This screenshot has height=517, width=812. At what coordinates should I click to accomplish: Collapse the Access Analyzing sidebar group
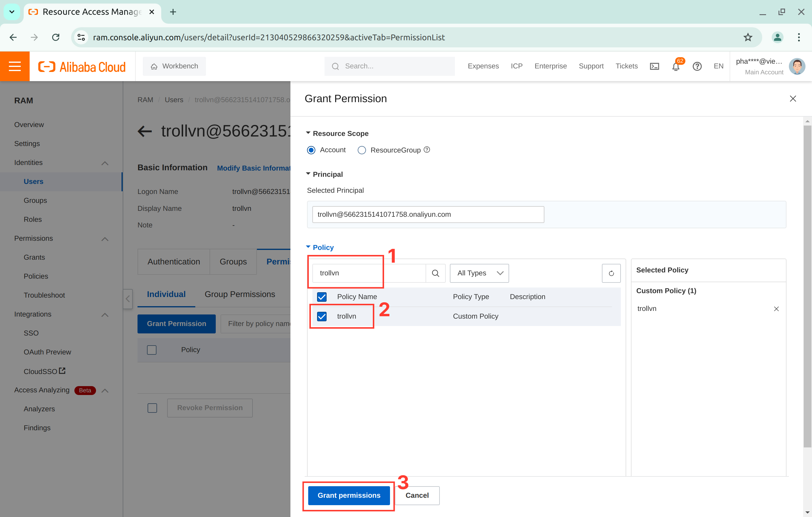pos(105,391)
